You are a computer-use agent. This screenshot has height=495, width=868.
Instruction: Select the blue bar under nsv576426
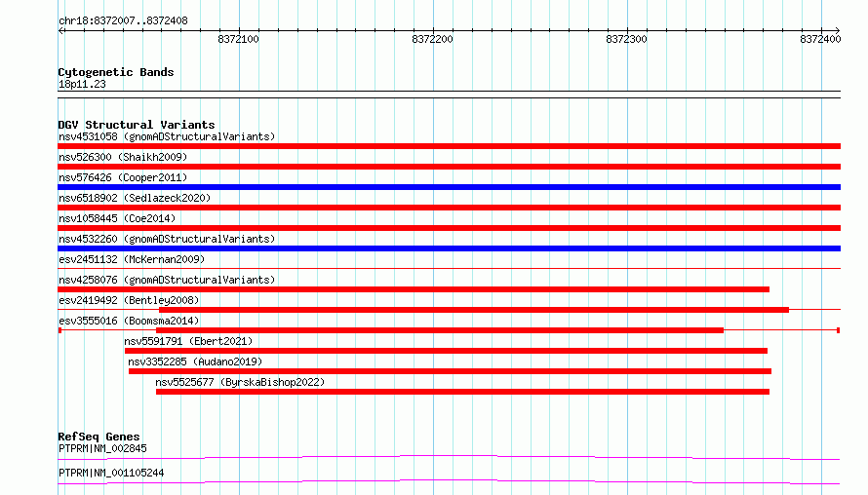pos(449,187)
